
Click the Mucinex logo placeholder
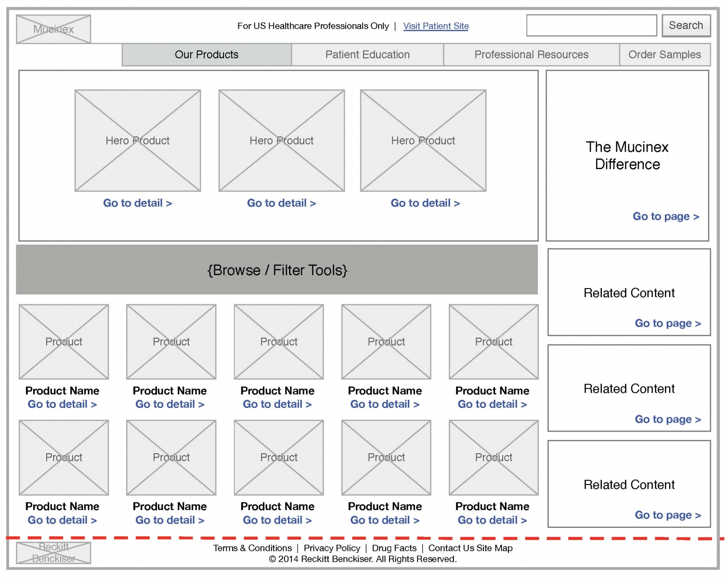tap(53, 29)
